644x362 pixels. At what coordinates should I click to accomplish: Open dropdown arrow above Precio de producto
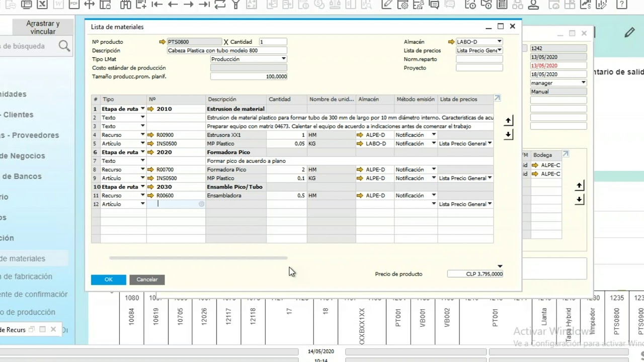[x=500, y=266]
